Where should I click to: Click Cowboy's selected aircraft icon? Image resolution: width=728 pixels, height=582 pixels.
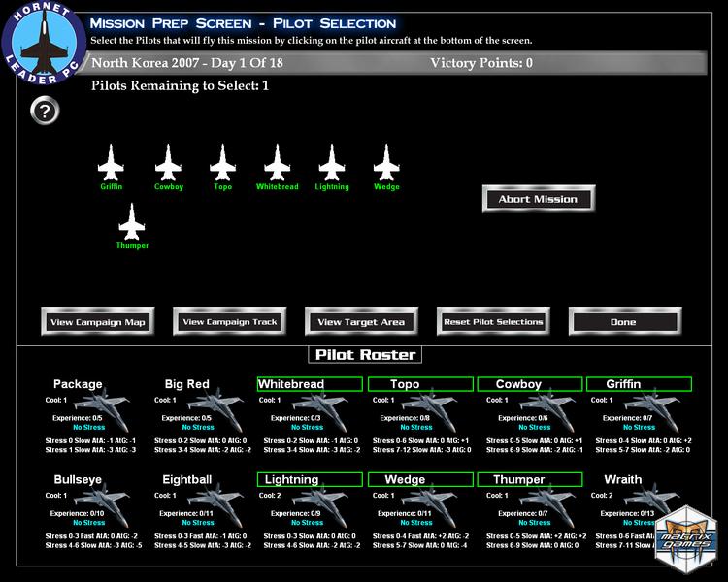click(169, 161)
